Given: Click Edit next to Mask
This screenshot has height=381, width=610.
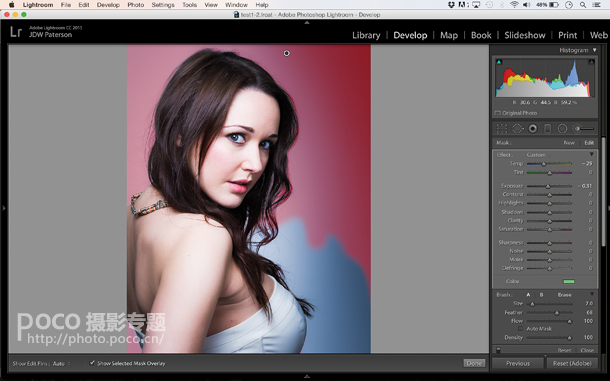Looking at the screenshot, I should click(589, 143).
